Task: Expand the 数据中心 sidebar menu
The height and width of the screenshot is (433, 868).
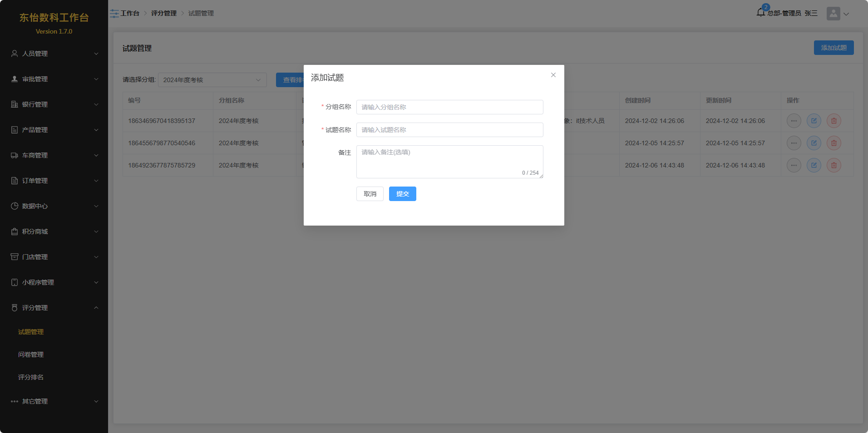Action: 54,206
